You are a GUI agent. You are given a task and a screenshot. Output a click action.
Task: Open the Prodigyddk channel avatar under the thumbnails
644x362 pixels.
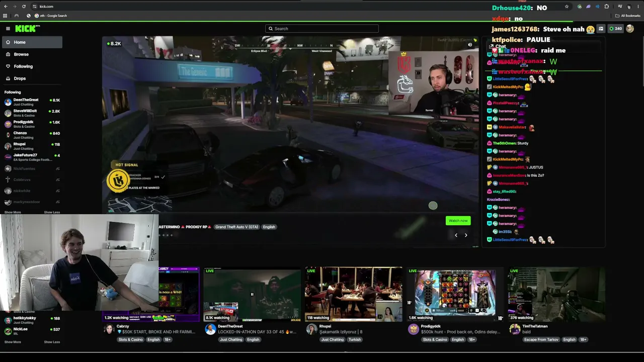[414, 329]
